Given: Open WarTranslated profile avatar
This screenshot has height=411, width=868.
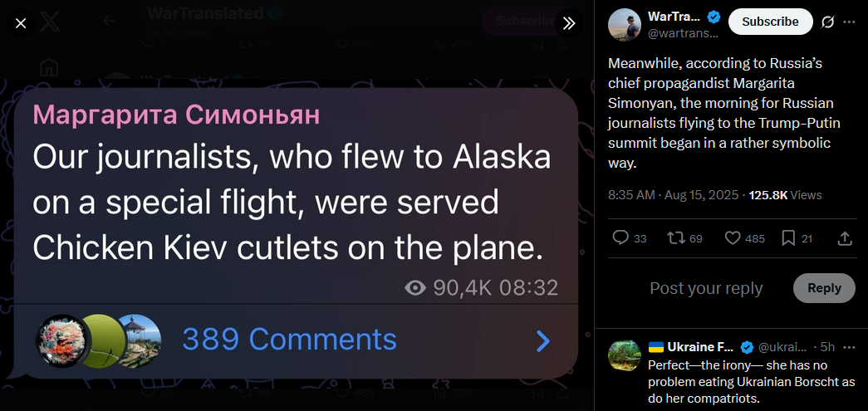Looking at the screenshot, I should click(625, 25).
